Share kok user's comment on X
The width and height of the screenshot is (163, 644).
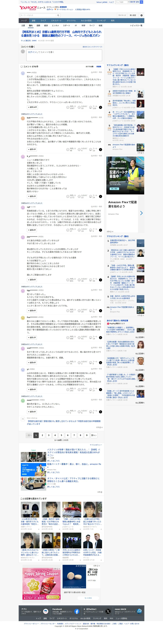(x=100, y=149)
